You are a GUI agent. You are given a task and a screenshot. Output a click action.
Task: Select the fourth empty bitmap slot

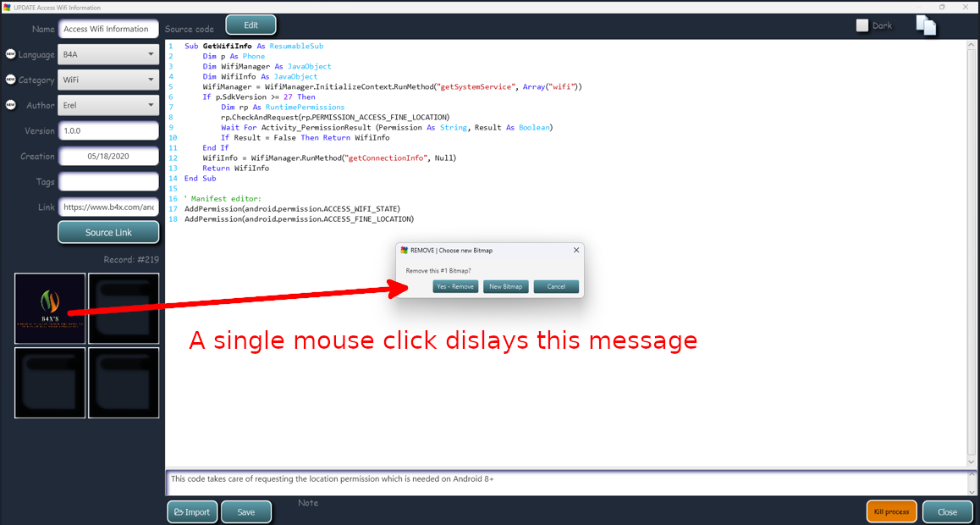point(124,383)
